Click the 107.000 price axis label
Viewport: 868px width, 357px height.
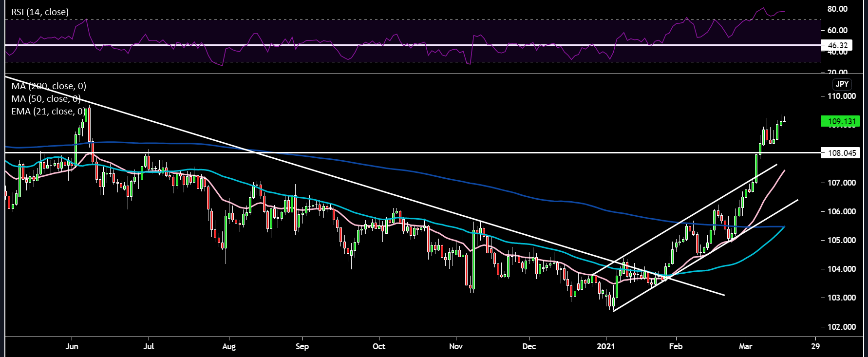click(841, 183)
